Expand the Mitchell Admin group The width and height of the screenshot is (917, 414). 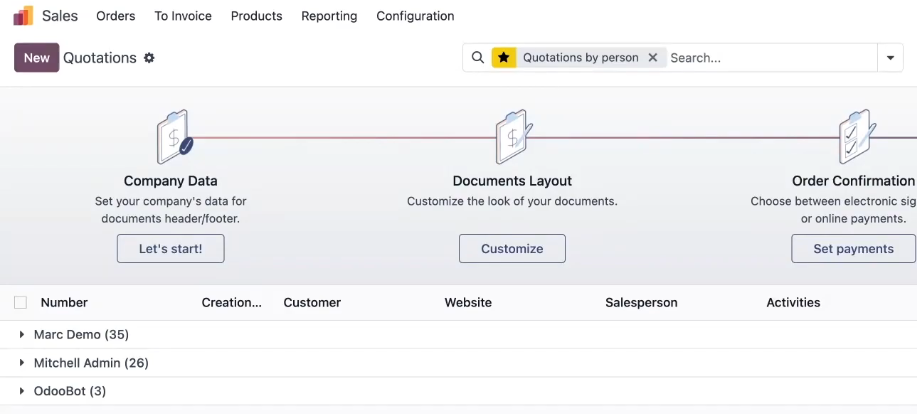coord(21,363)
